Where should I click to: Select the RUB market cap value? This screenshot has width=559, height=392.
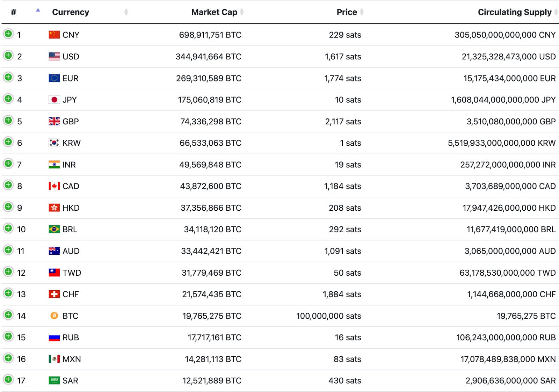[x=215, y=337]
